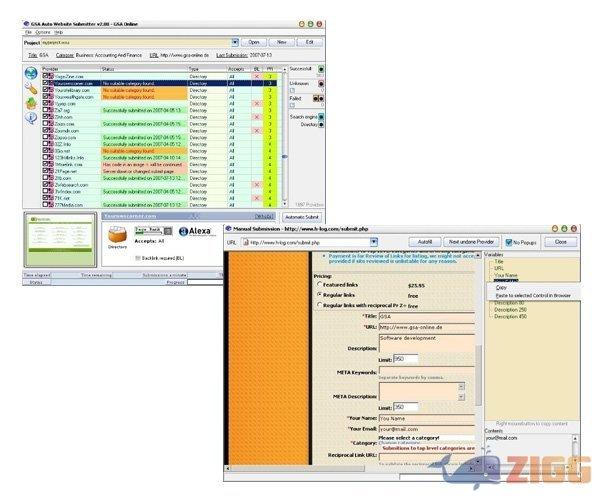Click the green box icon in the sidebar

[31, 103]
